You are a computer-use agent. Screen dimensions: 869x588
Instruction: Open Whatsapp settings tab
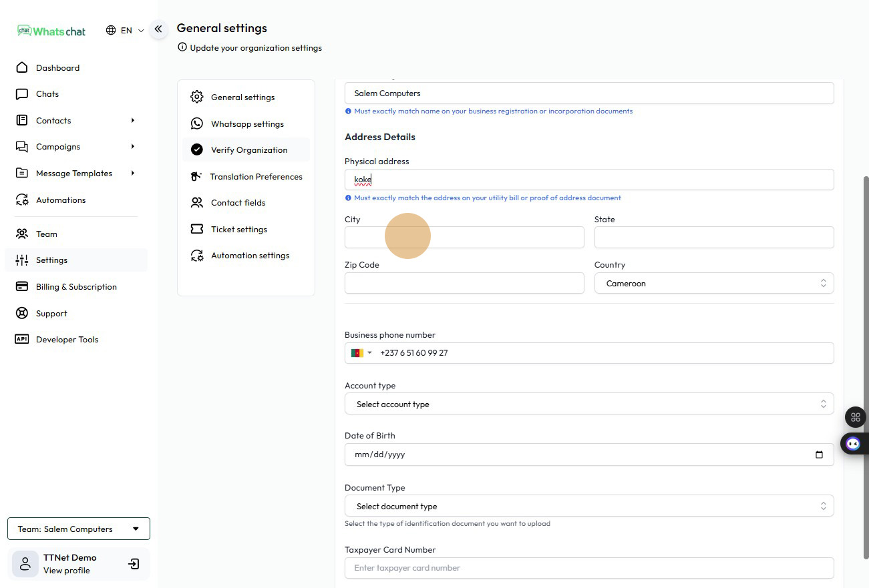[246, 123]
